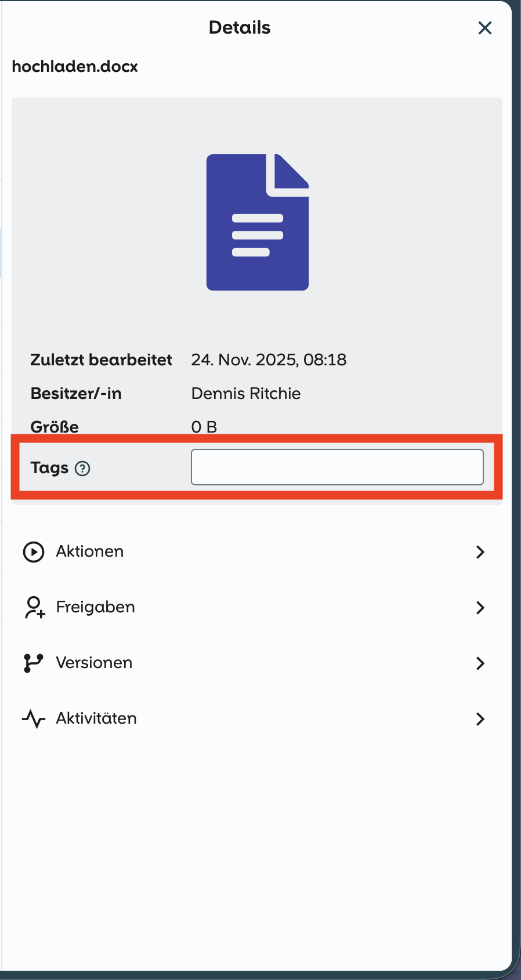
Task: Close the Details sidebar panel
Action: tap(484, 28)
